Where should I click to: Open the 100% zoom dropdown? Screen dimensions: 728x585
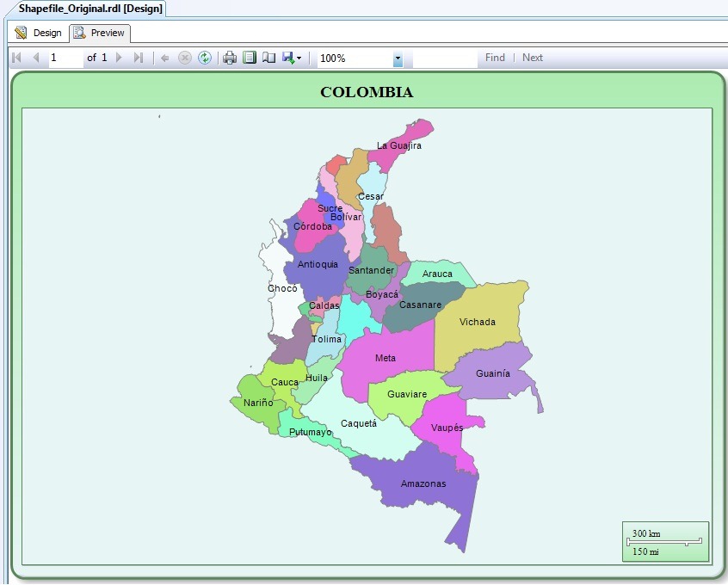click(x=398, y=59)
